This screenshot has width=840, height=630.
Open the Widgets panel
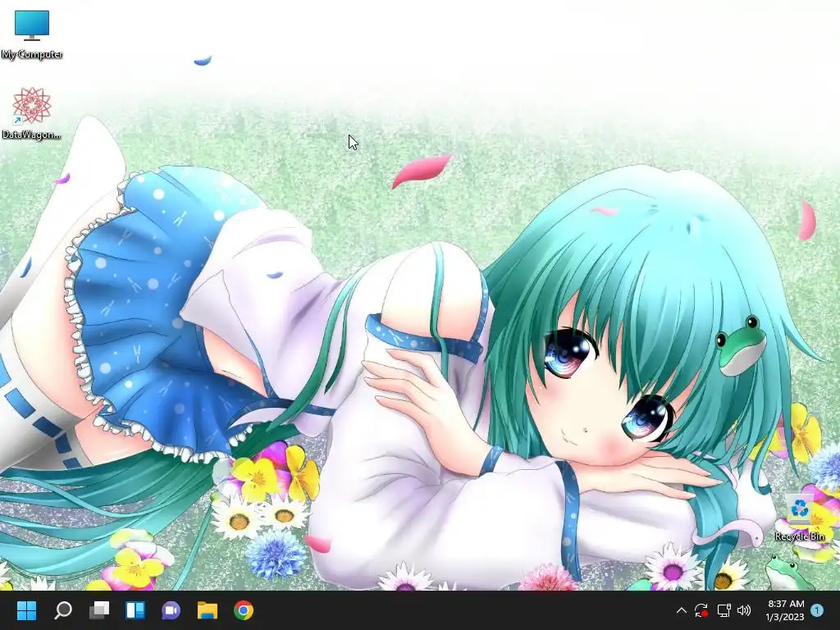tap(135, 610)
